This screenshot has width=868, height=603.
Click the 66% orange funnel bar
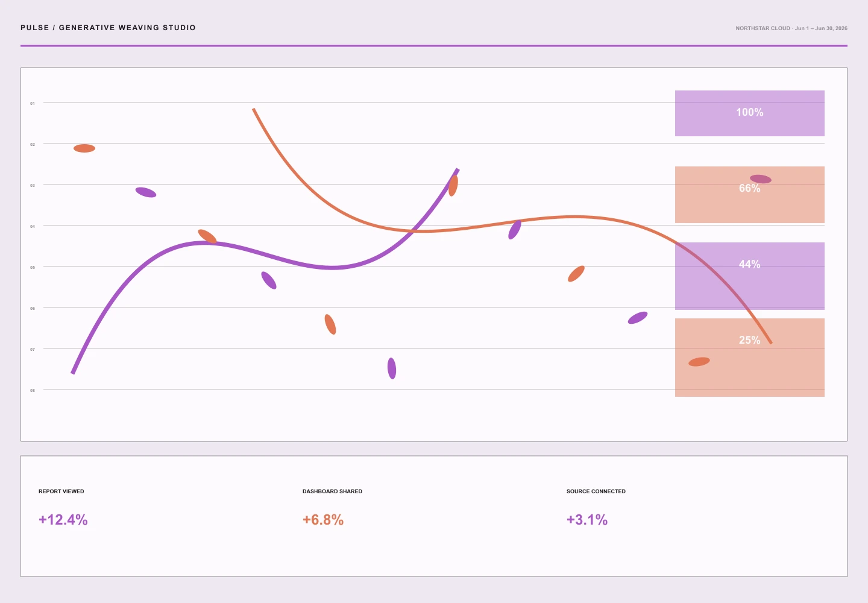[749, 195]
